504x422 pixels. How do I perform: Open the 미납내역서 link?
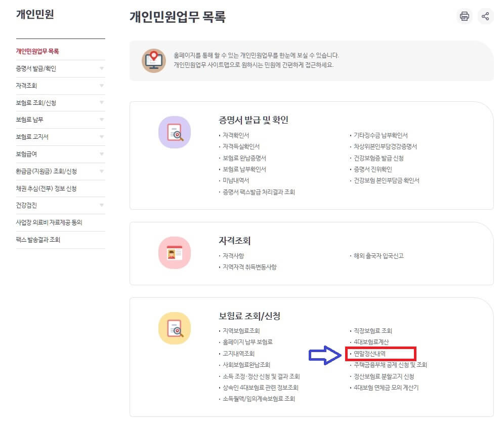click(236, 180)
